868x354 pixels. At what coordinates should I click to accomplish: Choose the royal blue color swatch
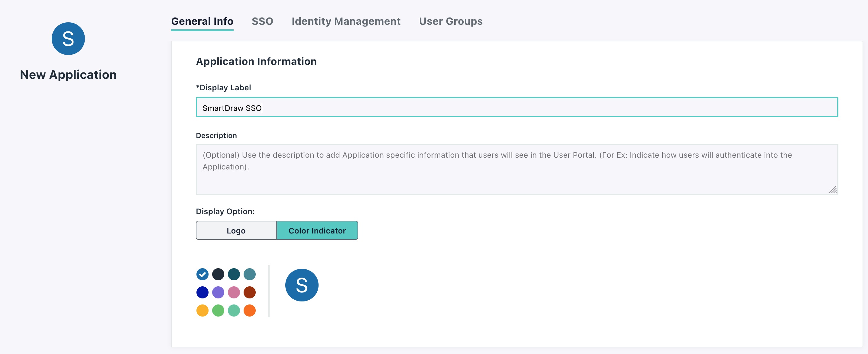(202, 292)
